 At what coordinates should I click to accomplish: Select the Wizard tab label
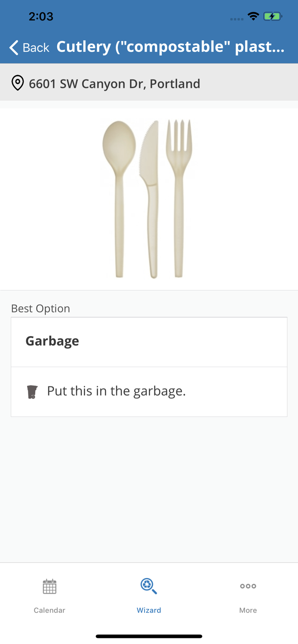coord(149,610)
